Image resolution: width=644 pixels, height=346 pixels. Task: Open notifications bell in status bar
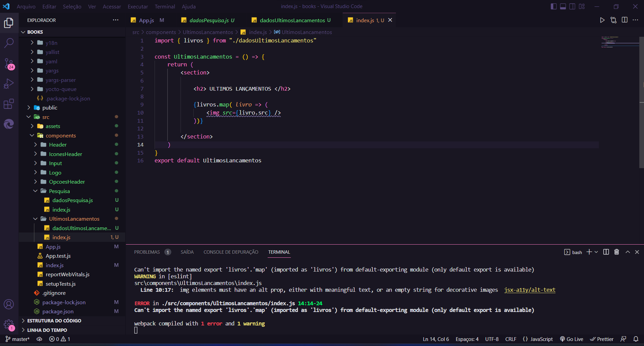pyautogui.click(x=636, y=339)
